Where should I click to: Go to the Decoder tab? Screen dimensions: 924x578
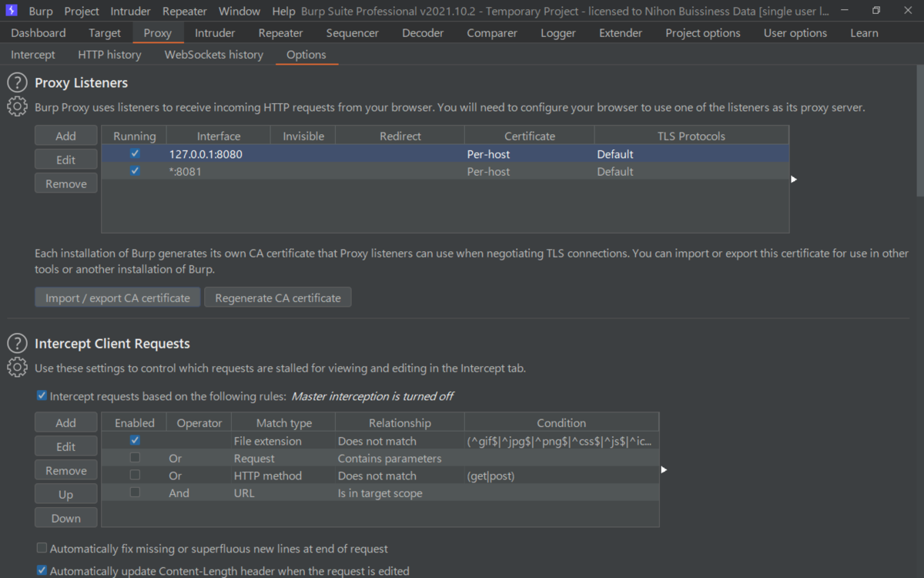click(423, 33)
